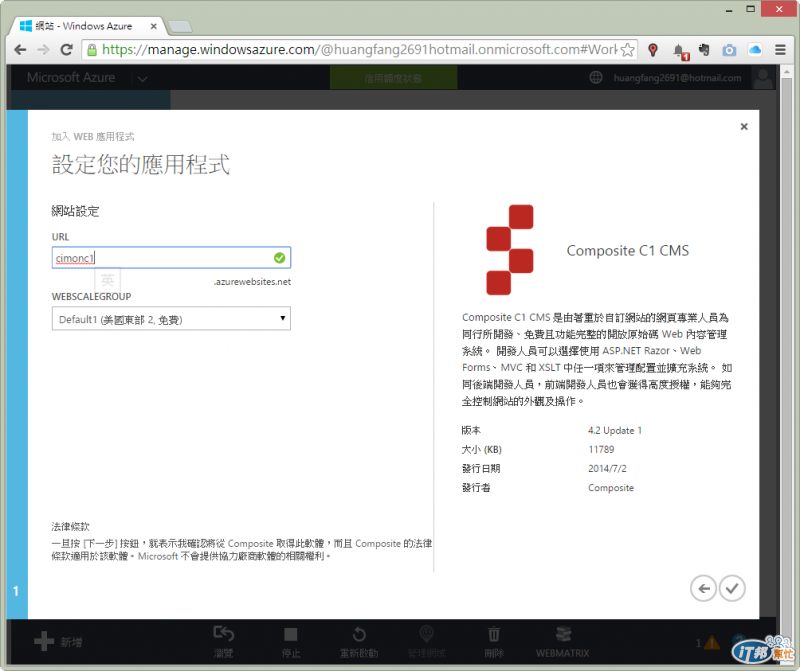Viewport: 800px width, 671px height.
Task: Click the 重新啟動 restart icon
Action: [x=359, y=634]
